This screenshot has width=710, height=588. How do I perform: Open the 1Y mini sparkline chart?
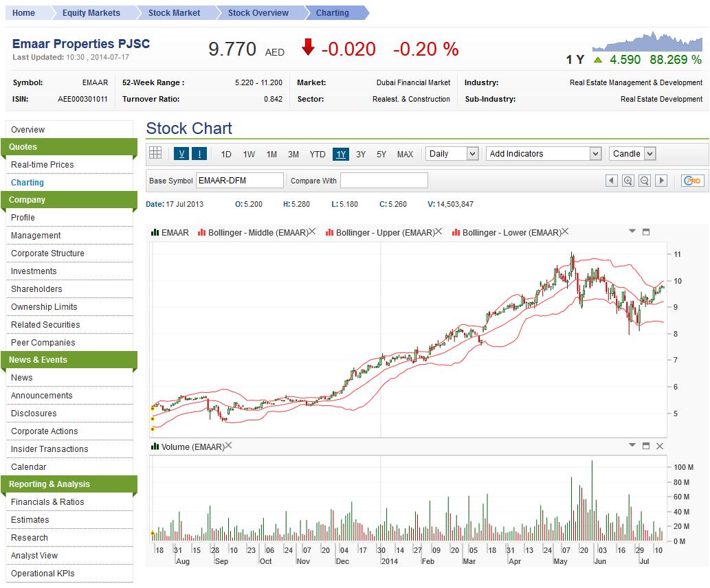coord(647,41)
